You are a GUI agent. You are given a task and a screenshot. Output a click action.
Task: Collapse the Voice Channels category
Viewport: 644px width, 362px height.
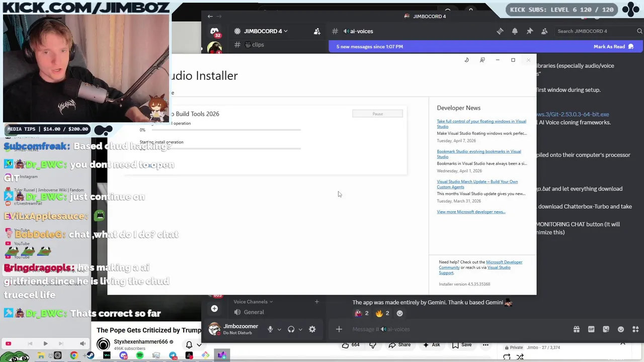pos(253,302)
